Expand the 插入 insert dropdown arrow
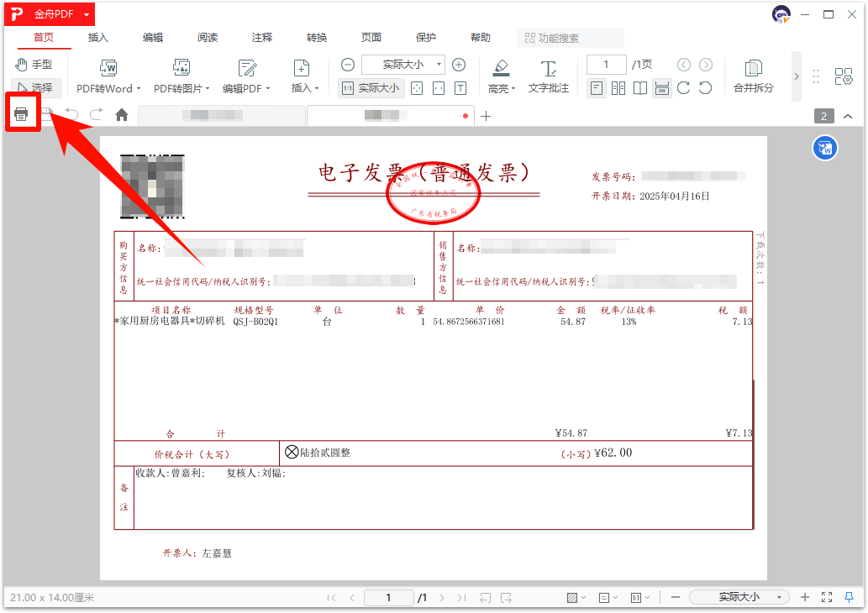This screenshot has height=613, width=868. tap(316, 87)
